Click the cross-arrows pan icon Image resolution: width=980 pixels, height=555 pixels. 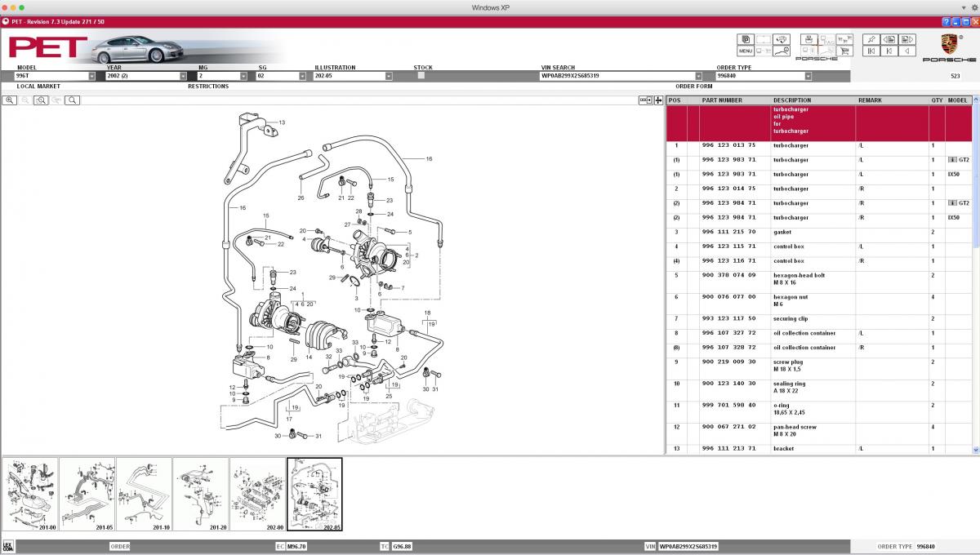(x=659, y=100)
